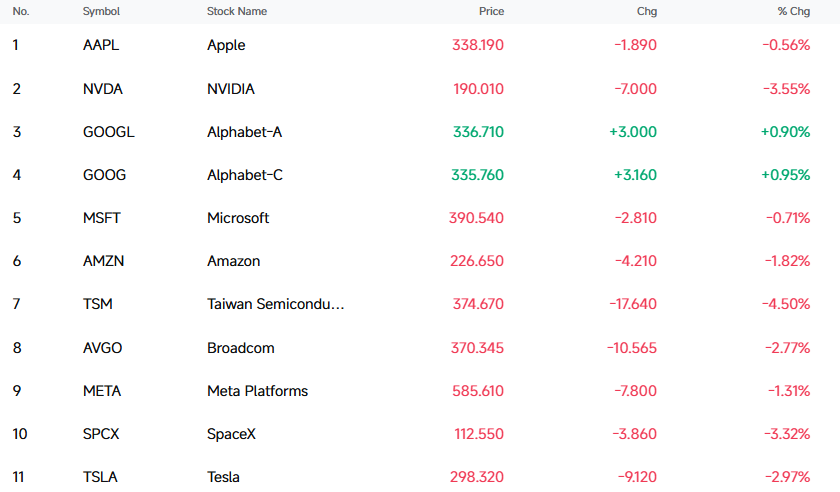840x492 pixels.
Task: Select the Microsoft stock name
Action: point(238,218)
